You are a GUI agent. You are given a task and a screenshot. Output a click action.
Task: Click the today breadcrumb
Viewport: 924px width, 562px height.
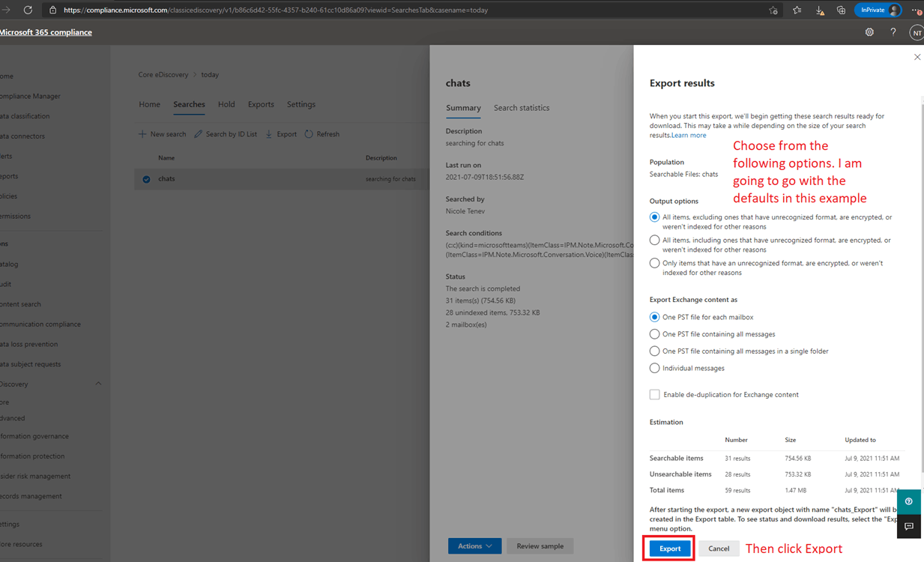point(210,75)
